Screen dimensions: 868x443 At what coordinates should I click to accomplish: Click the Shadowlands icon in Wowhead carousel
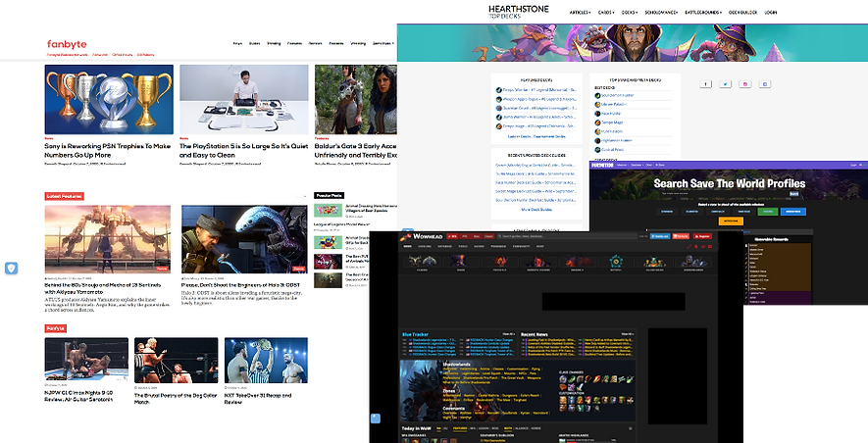(693, 262)
